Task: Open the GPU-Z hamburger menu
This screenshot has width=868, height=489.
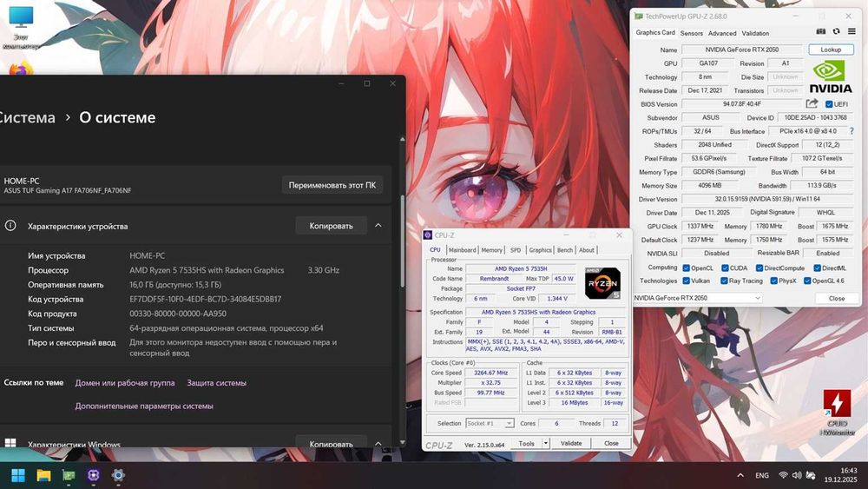Action: pos(852,31)
